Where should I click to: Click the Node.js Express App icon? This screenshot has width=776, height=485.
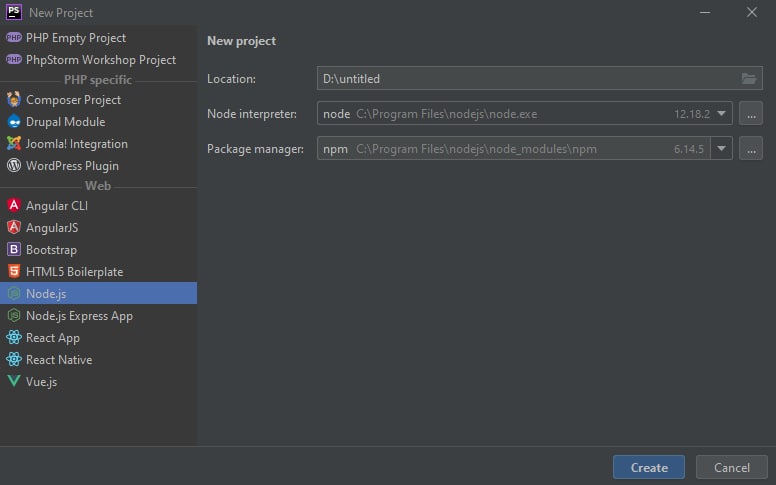(14, 315)
